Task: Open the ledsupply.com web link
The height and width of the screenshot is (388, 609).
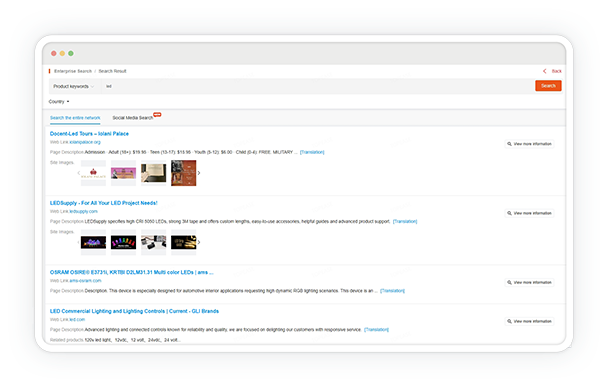Action: (x=84, y=212)
